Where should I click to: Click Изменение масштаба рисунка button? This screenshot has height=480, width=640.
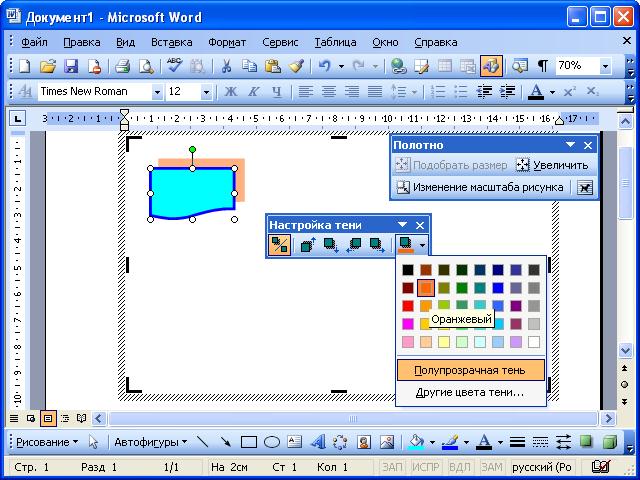pyautogui.click(x=480, y=187)
